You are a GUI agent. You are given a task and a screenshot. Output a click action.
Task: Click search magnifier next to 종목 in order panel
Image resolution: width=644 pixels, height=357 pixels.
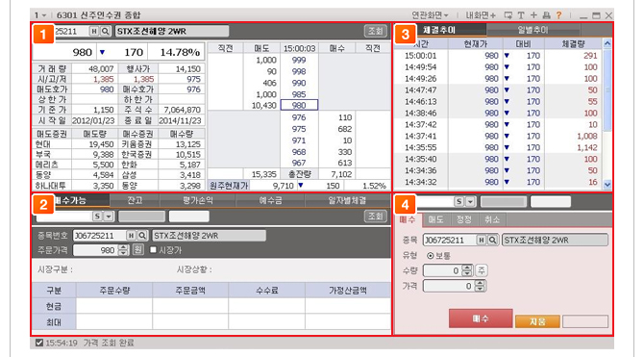(x=493, y=240)
